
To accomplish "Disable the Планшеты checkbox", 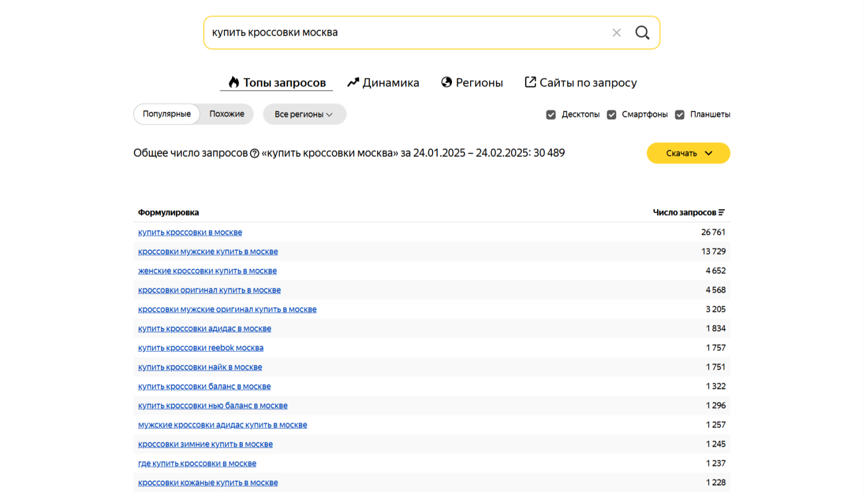I will pyautogui.click(x=680, y=114).
